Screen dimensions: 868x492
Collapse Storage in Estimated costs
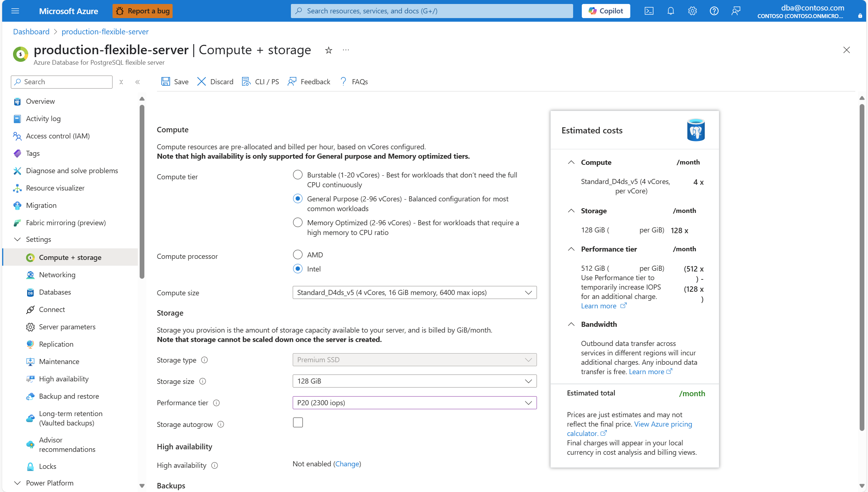click(571, 211)
